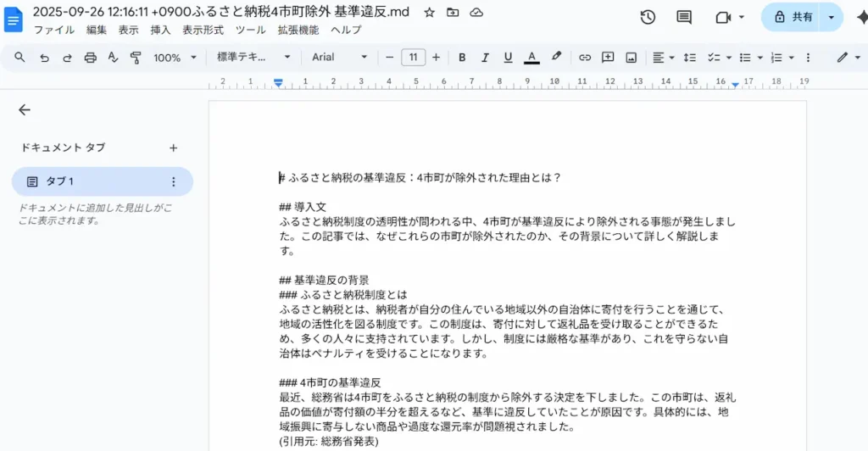Select the paint format roller tool

coord(136,58)
